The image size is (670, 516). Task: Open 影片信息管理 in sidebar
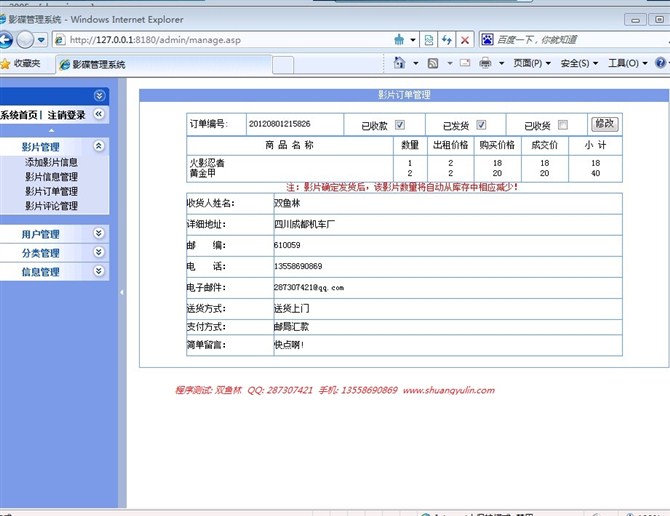pos(51,177)
